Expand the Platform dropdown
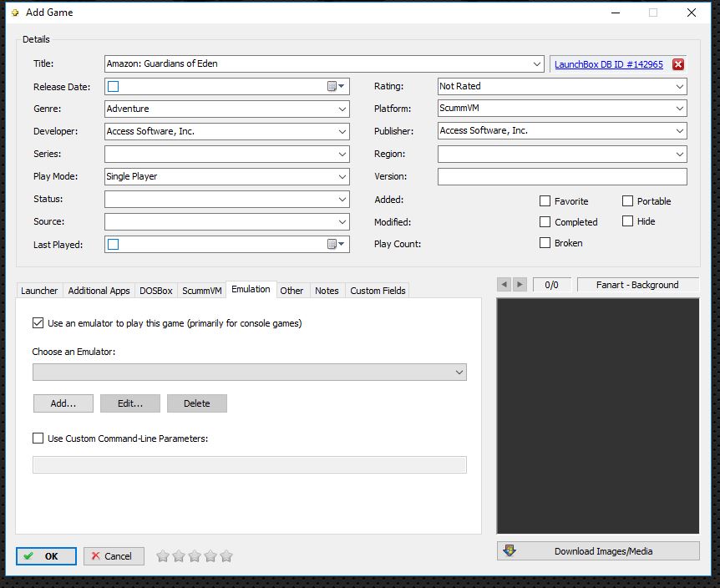Screen dimensions: 720x588 [x=680, y=109]
